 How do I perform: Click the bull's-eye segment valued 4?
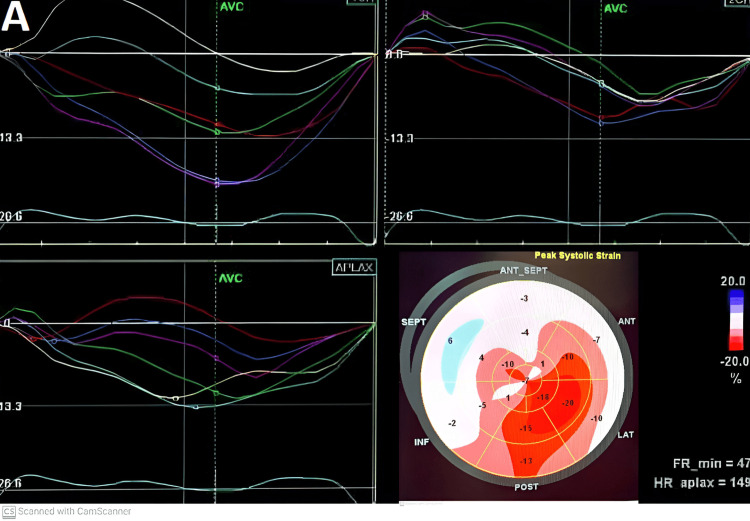pos(481,358)
